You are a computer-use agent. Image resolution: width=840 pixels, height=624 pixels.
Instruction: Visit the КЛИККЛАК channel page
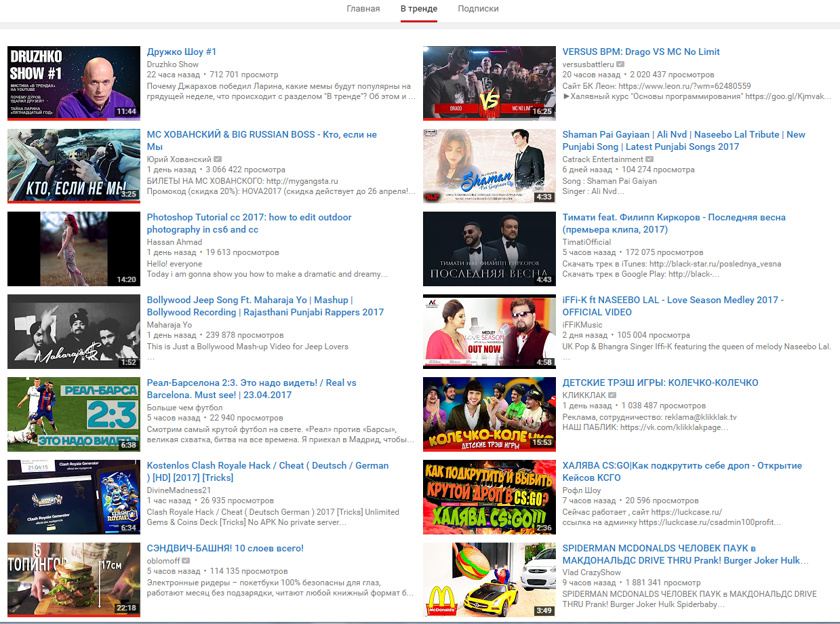(x=584, y=395)
